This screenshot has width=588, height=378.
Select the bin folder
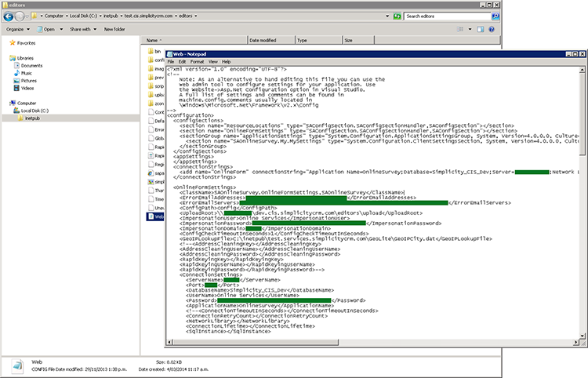point(154,52)
